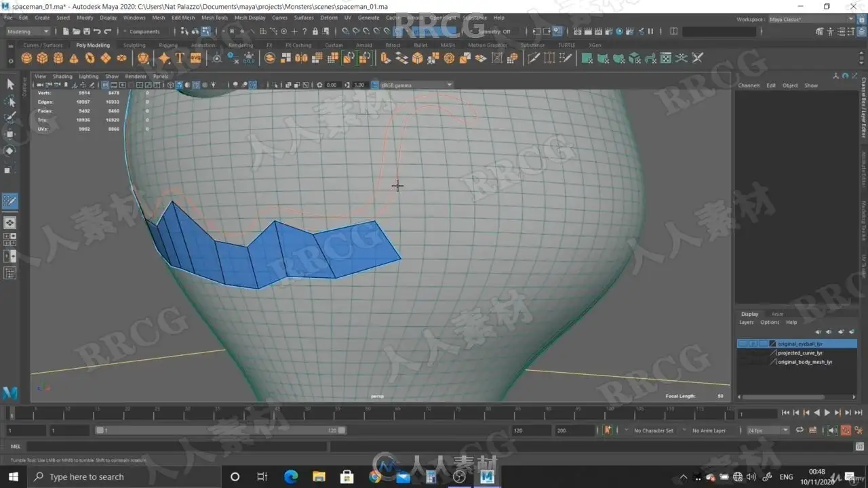Open the Layers menu in layer editor
Viewport: 868px width, 488px height.
point(746,323)
